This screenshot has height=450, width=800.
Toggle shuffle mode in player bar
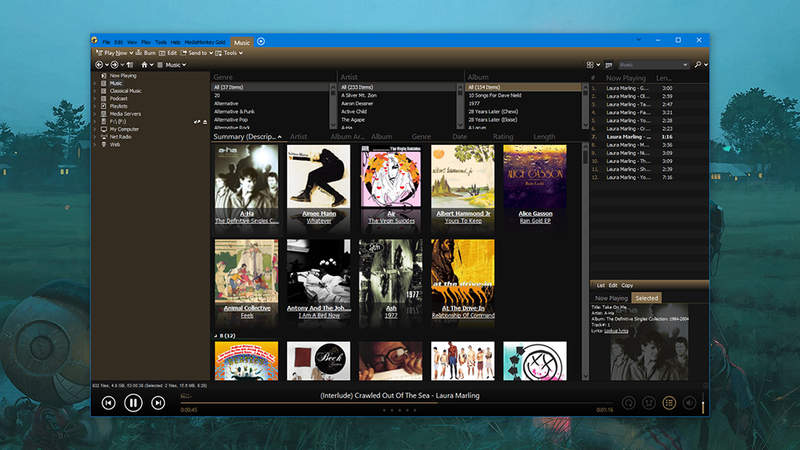point(648,403)
